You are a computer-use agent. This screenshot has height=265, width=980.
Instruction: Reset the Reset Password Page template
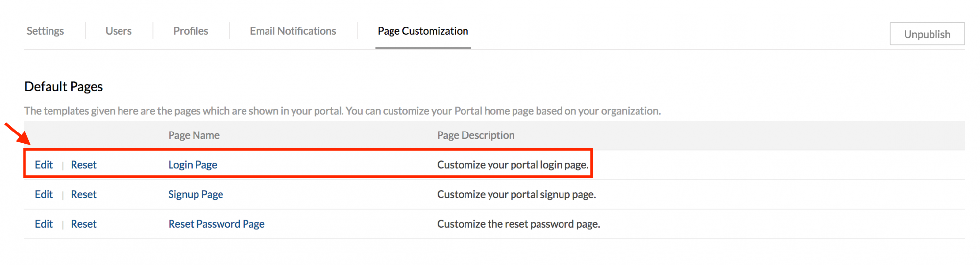click(83, 224)
